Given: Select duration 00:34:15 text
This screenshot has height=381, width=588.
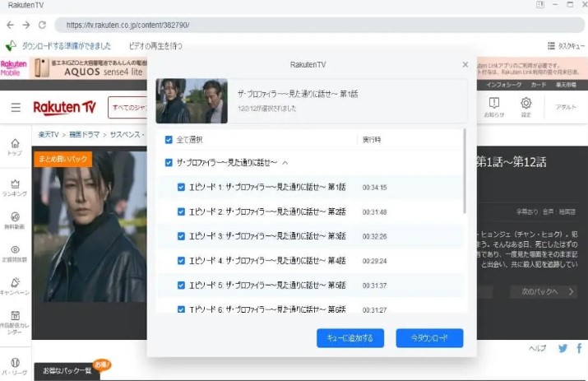Looking at the screenshot, I should 374,188.
